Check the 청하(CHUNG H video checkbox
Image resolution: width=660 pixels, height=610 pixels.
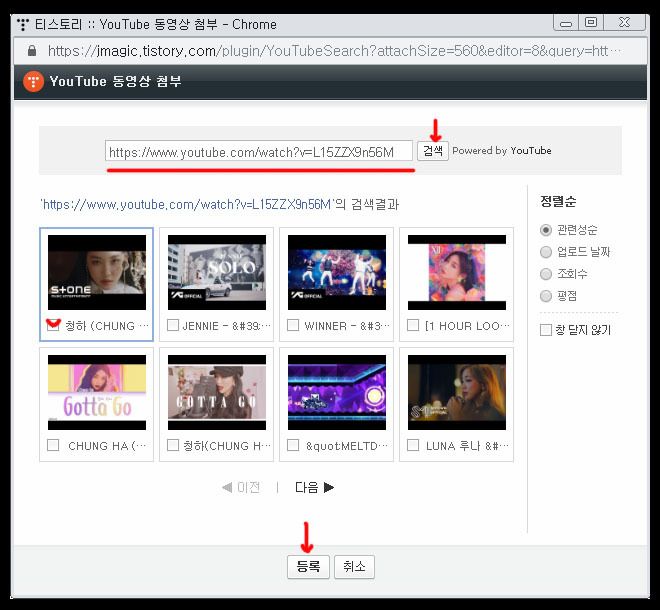(x=173, y=445)
